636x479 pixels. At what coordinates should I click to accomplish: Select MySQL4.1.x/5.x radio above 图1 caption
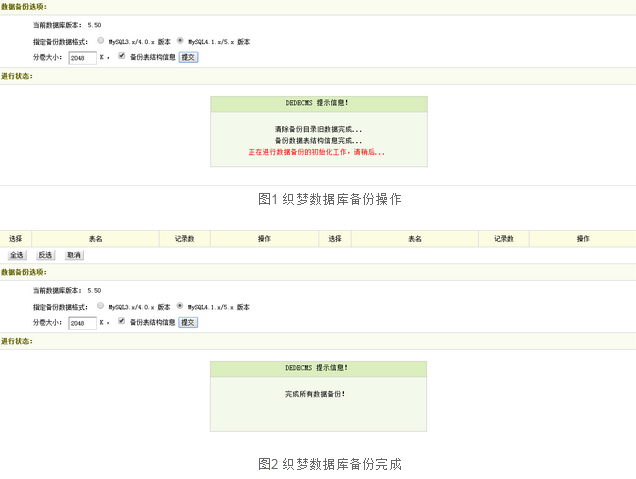pyautogui.click(x=180, y=41)
